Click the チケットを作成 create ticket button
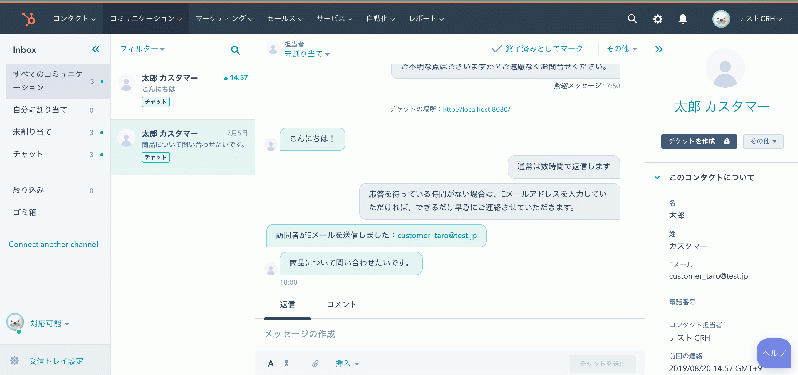 [699, 141]
